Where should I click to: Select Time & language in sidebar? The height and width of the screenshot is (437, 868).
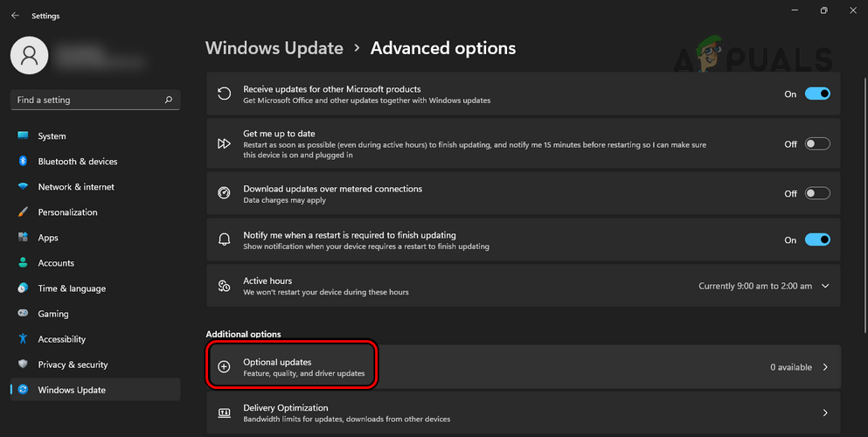tap(72, 288)
